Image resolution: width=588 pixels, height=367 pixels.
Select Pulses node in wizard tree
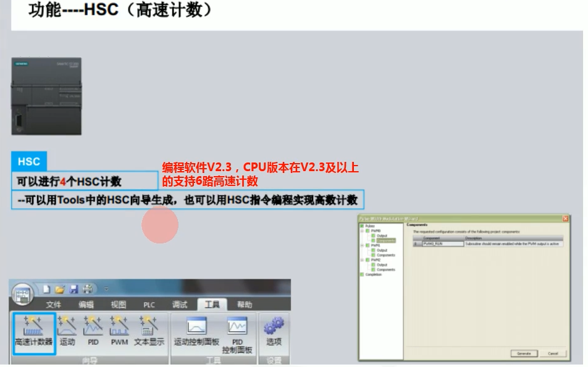370,226
